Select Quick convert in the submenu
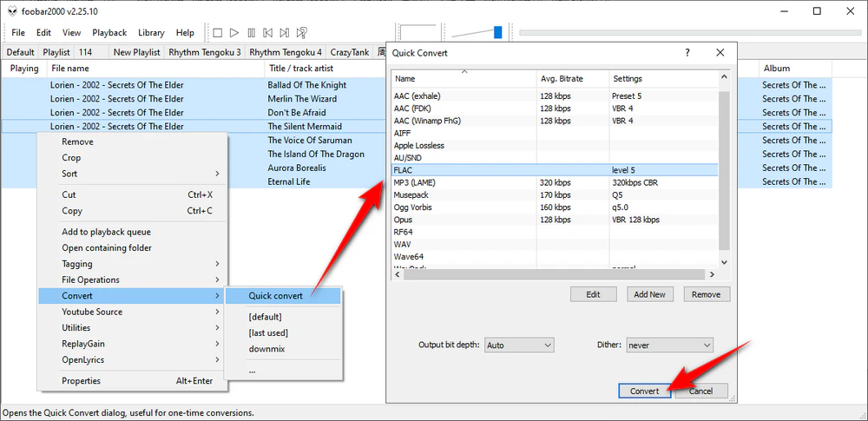 pyautogui.click(x=283, y=296)
